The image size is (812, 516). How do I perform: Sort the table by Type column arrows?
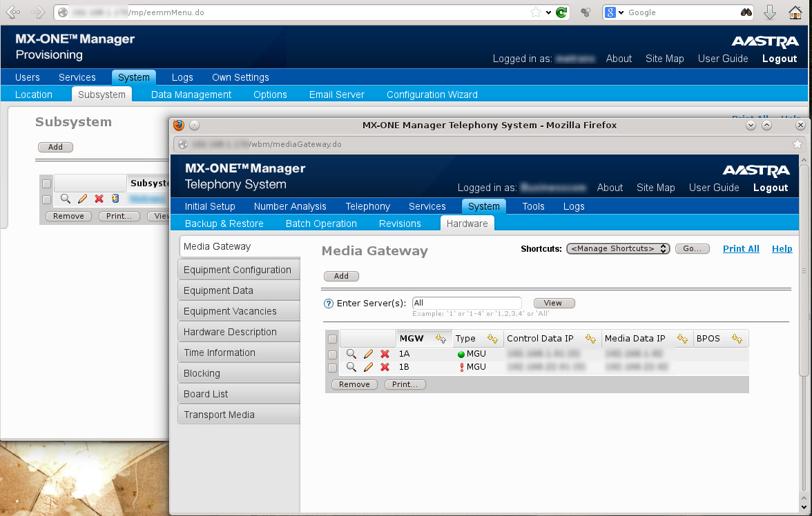(492, 339)
